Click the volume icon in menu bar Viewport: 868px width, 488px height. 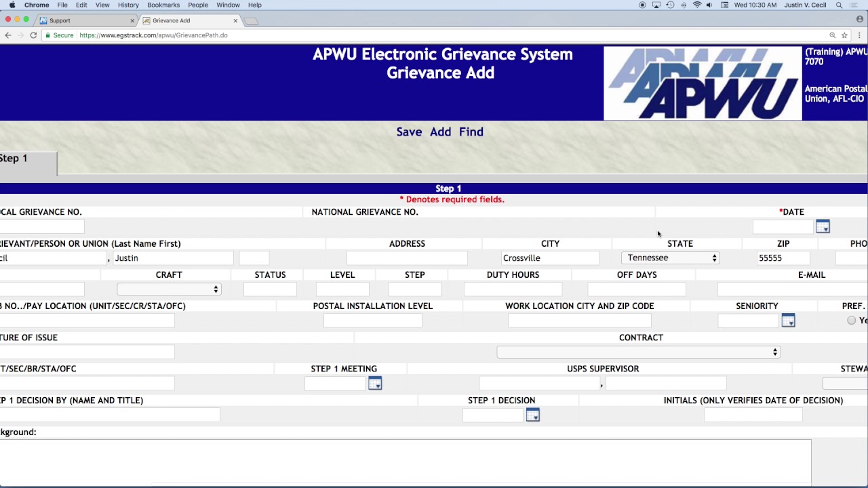[710, 5]
